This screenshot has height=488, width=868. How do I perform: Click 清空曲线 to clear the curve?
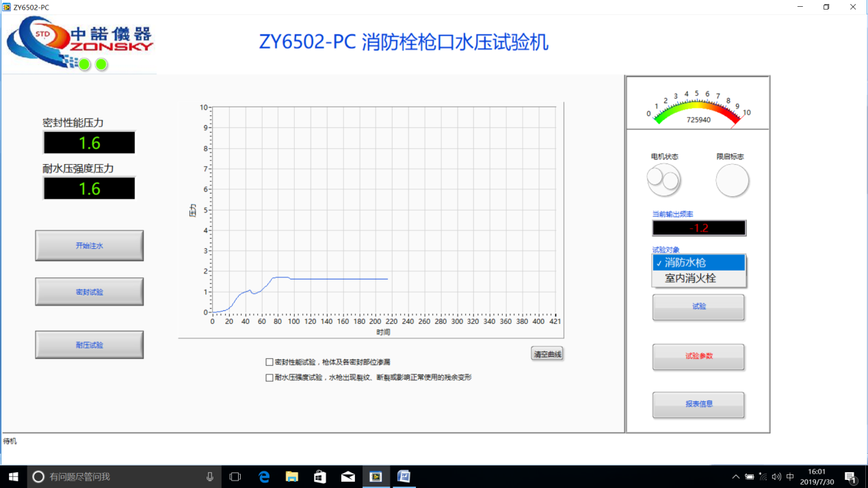pyautogui.click(x=547, y=353)
